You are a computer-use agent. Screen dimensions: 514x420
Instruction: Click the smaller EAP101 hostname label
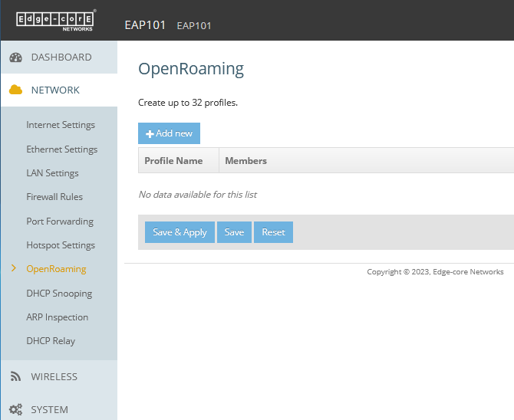click(x=194, y=26)
